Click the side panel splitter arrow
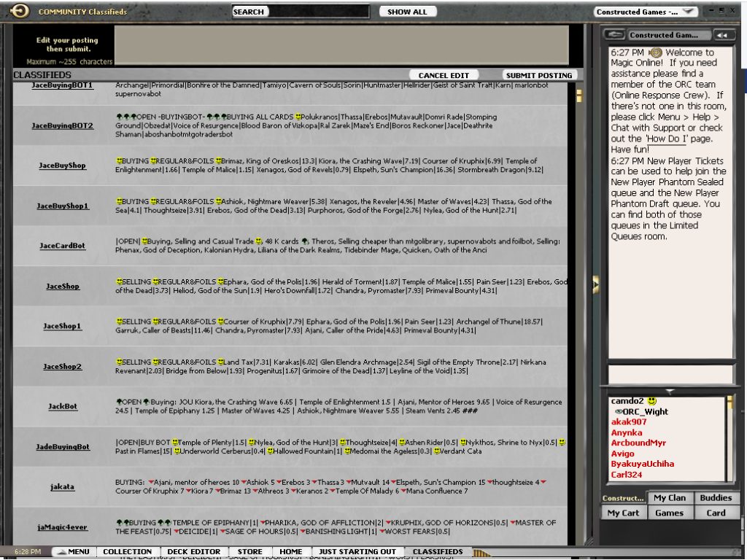Viewport: 747px width, 560px height. (595, 284)
